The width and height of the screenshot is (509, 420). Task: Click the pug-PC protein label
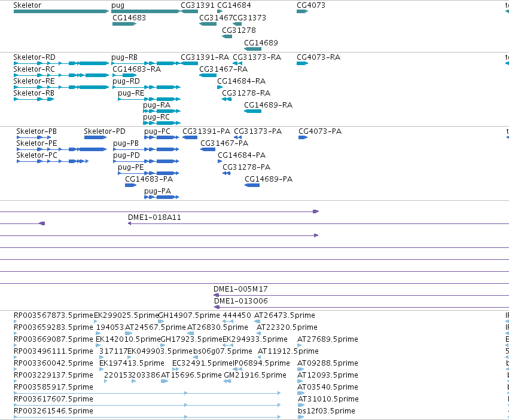click(x=157, y=131)
